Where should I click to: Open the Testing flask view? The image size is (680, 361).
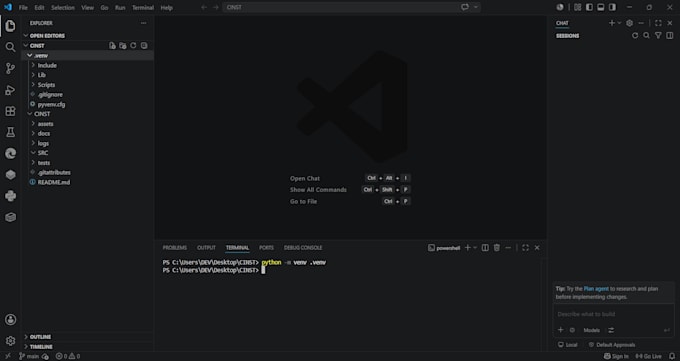10,132
